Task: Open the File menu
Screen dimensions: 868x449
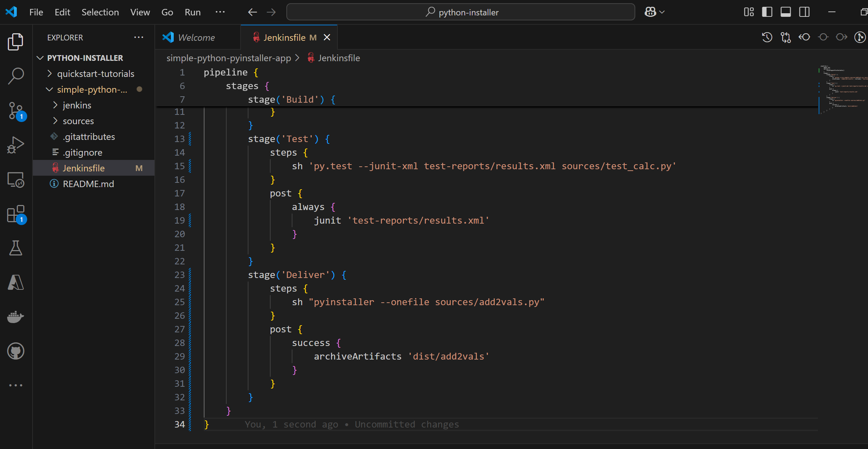Action: pos(36,12)
